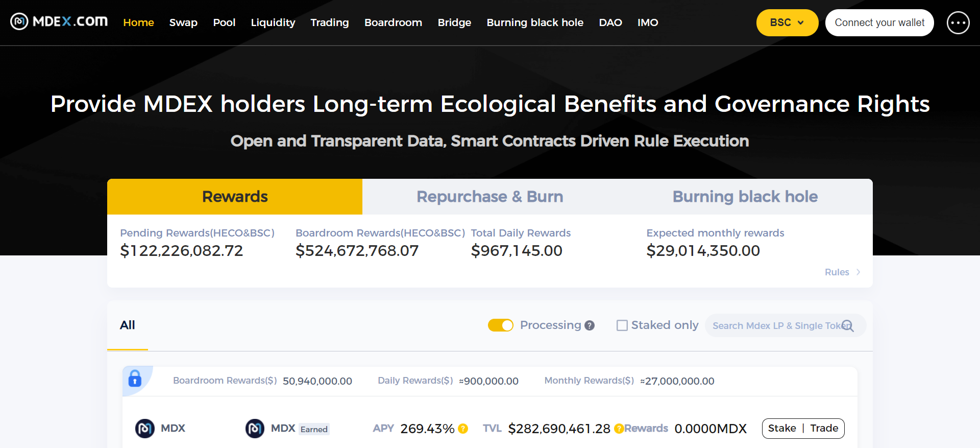Click the APY info question icon

point(463,429)
